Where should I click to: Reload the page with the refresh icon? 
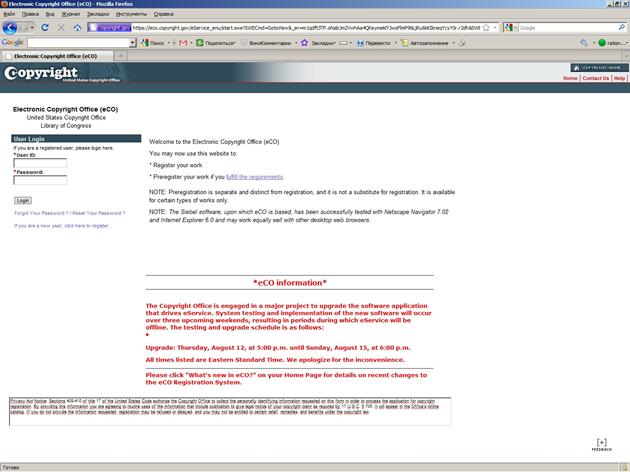[45, 28]
